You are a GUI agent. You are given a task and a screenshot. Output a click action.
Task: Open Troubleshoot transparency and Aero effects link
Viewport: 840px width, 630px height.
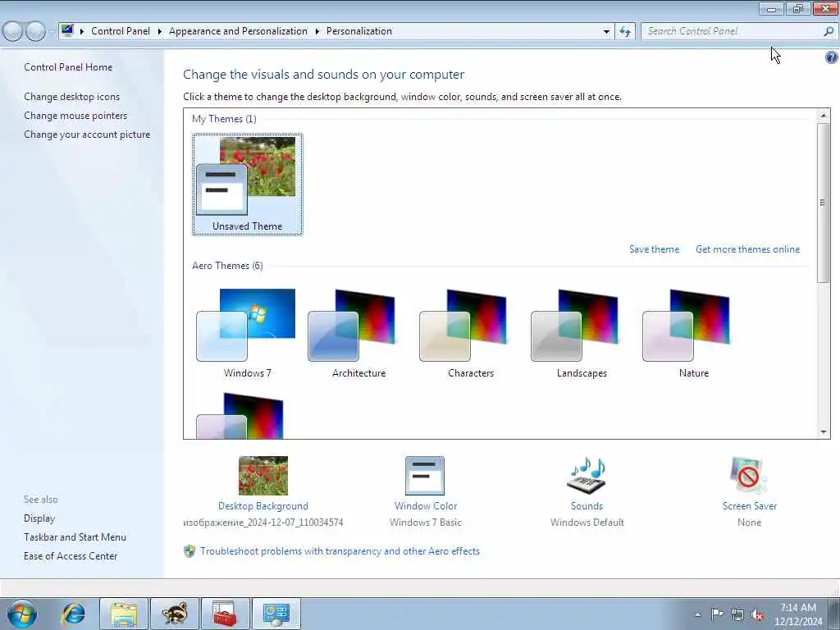[340, 550]
